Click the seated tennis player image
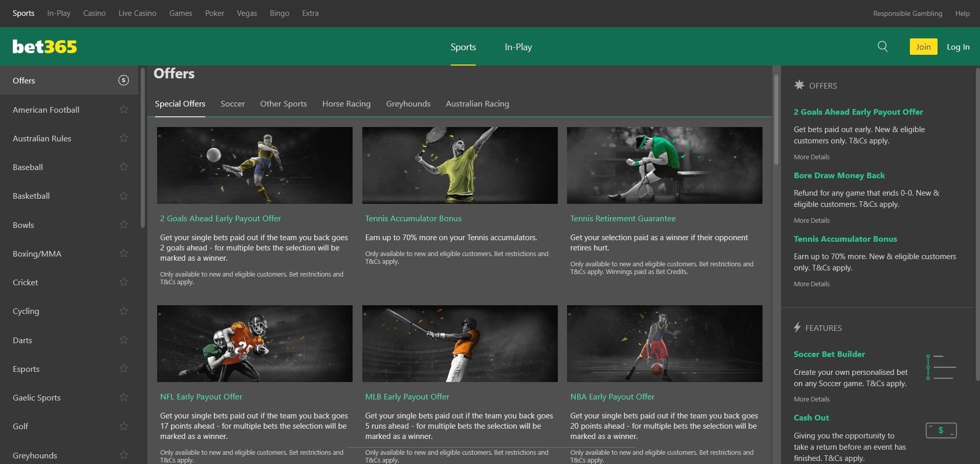 (665, 165)
